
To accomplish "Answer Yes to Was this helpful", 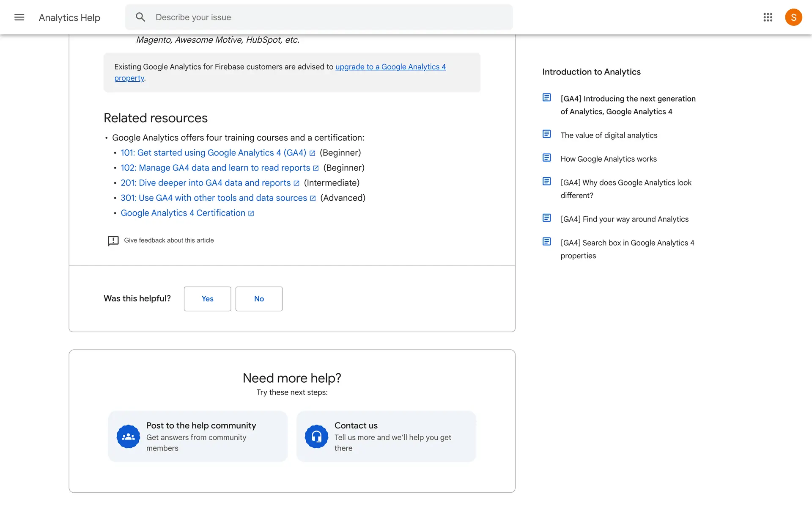I will click(207, 299).
